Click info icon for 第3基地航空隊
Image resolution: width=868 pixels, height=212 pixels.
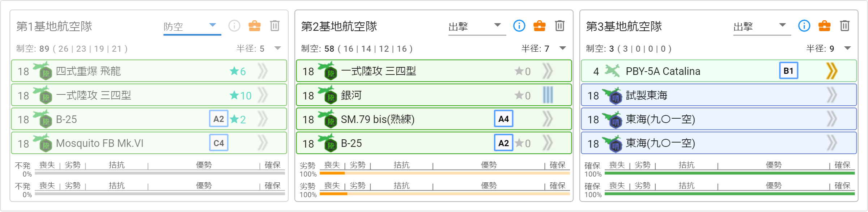tap(804, 26)
